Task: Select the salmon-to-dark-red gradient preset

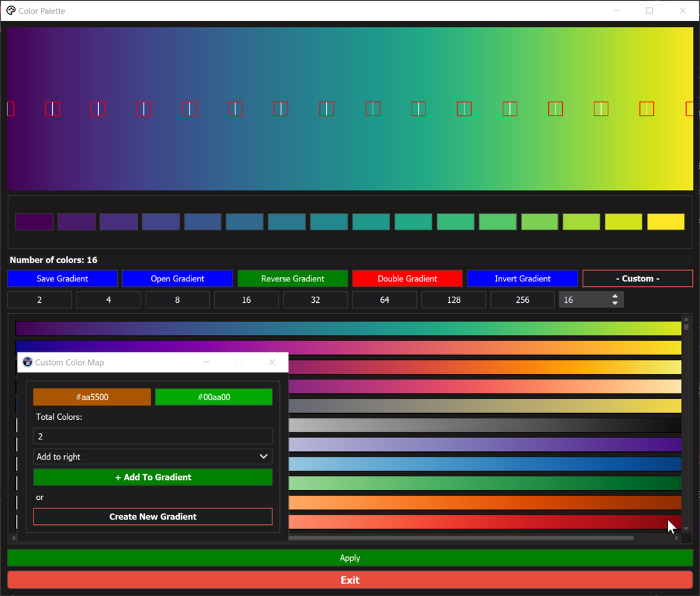Action: (x=485, y=522)
